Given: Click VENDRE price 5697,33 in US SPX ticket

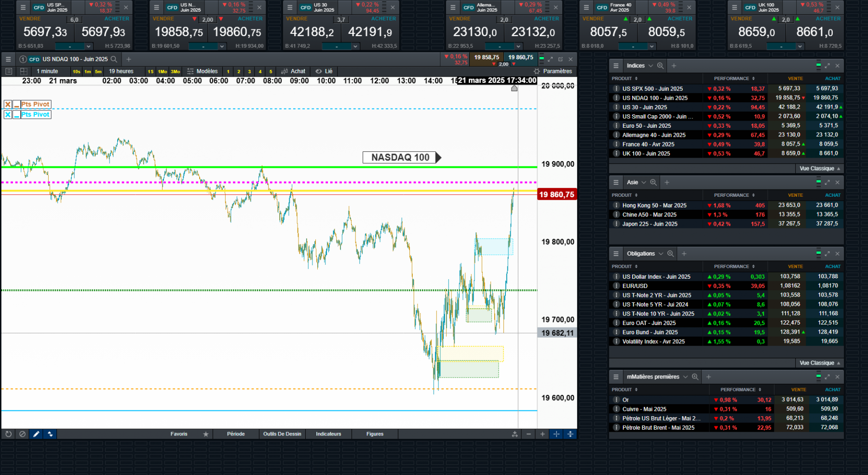Looking at the screenshot, I should (x=45, y=32).
